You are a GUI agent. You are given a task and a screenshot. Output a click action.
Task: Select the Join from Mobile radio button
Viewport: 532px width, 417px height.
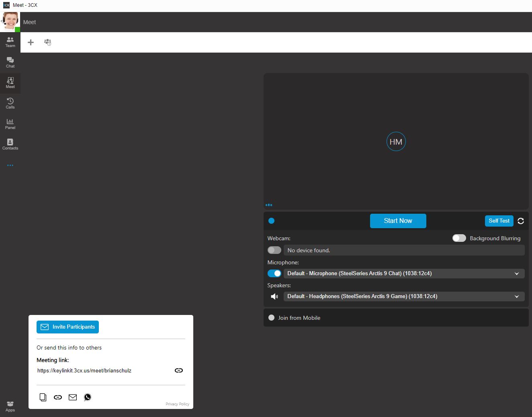coord(271,318)
